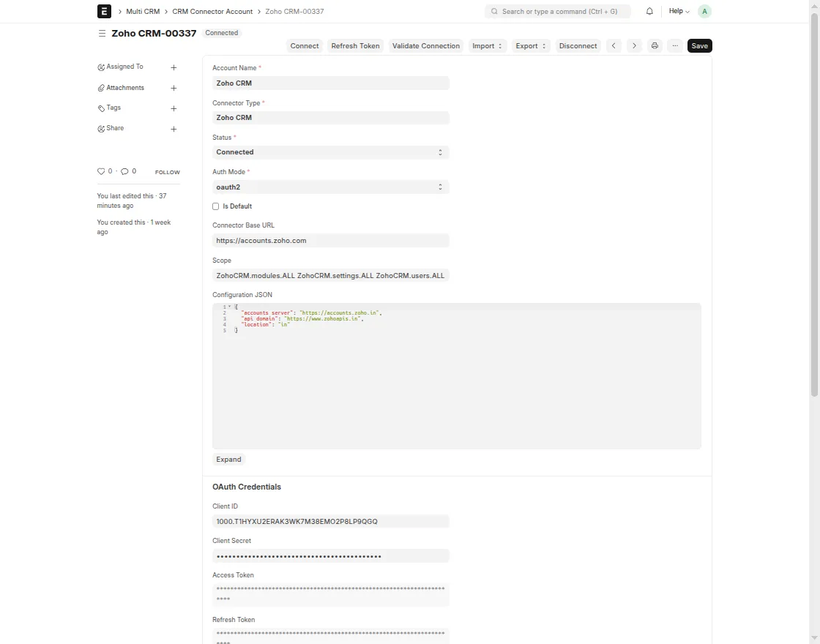820x644 pixels.
Task: Expand the Import menu
Action: click(487, 45)
